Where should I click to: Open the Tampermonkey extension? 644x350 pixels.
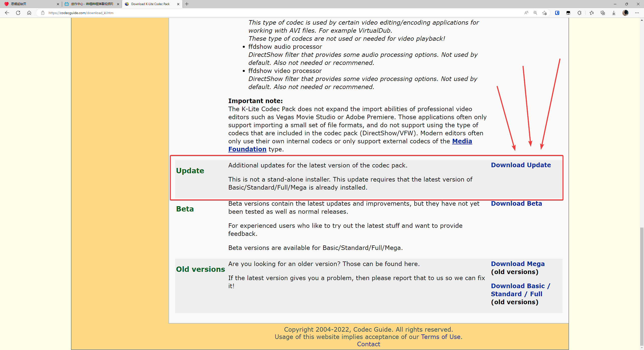568,13
